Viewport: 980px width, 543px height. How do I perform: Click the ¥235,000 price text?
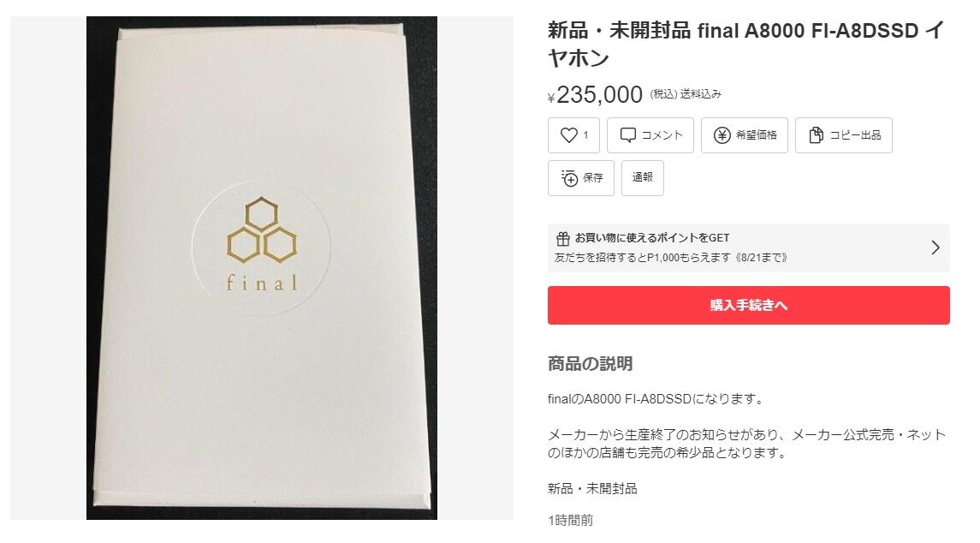point(595,95)
